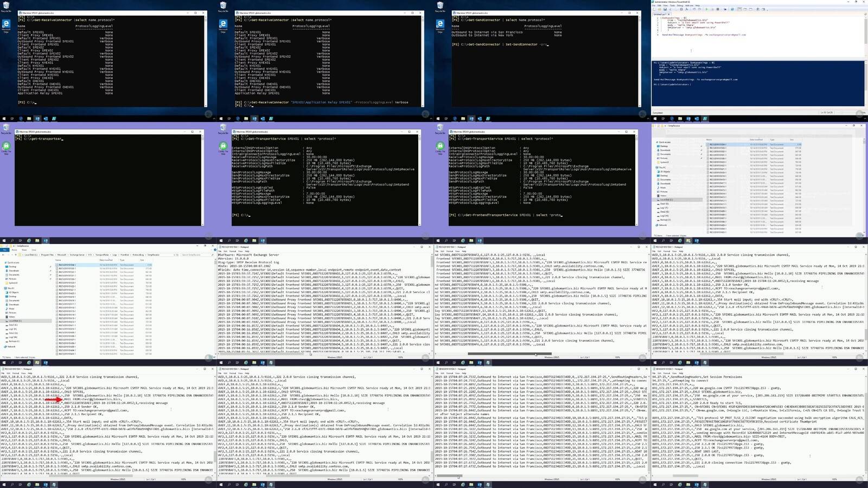The height and width of the screenshot is (488, 868).
Task: Open the Edit menu in PowerShell ISE
Action: tap(660, 5)
